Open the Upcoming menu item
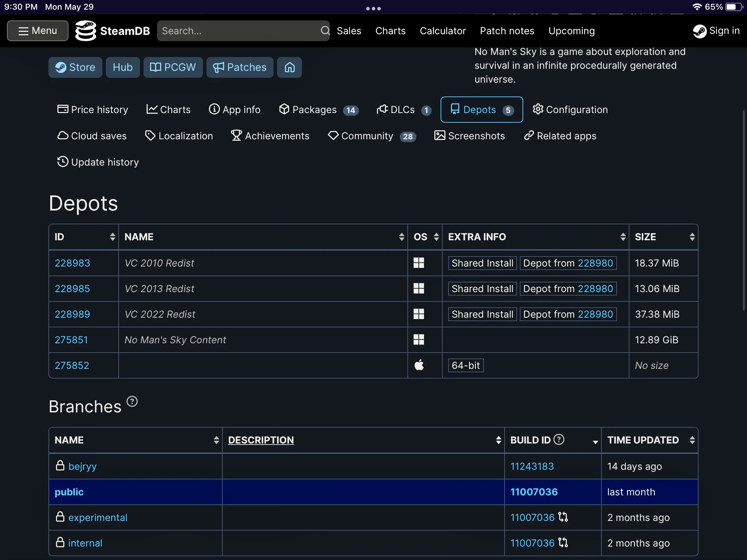The width and height of the screenshot is (747, 560). point(572,31)
